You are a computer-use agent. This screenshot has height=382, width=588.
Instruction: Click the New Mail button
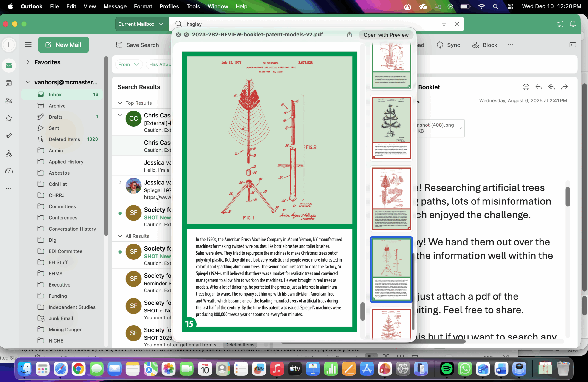(x=63, y=45)
